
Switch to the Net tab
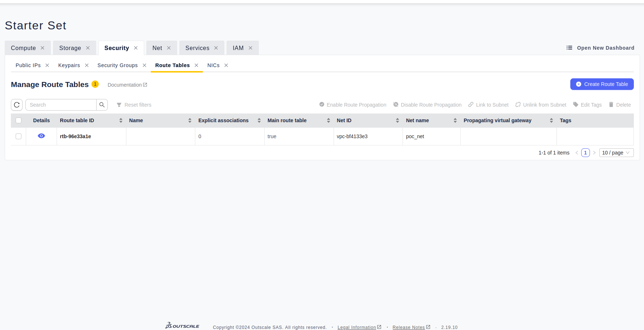[x=157, y=48]
